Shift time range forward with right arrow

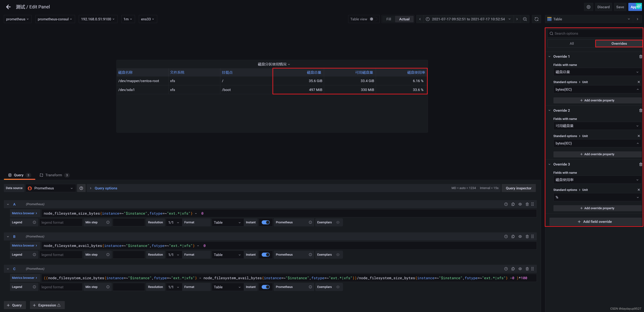click(x=517, y=19)
